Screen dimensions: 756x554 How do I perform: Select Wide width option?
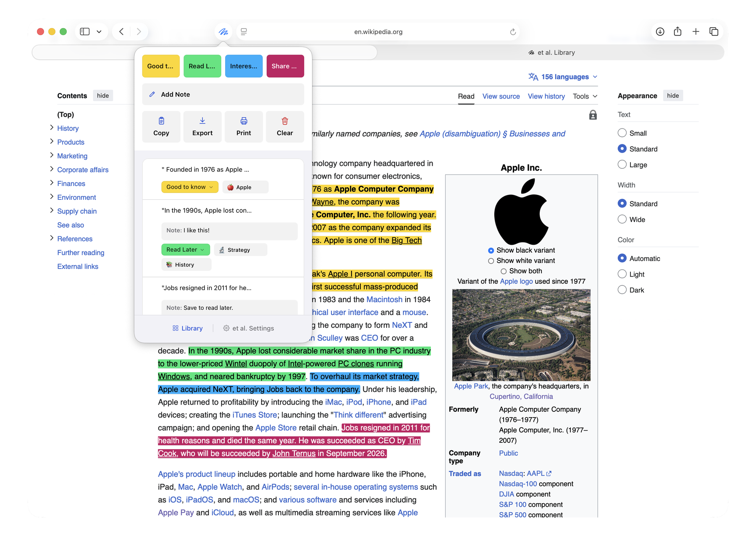(x=622, y=219)
